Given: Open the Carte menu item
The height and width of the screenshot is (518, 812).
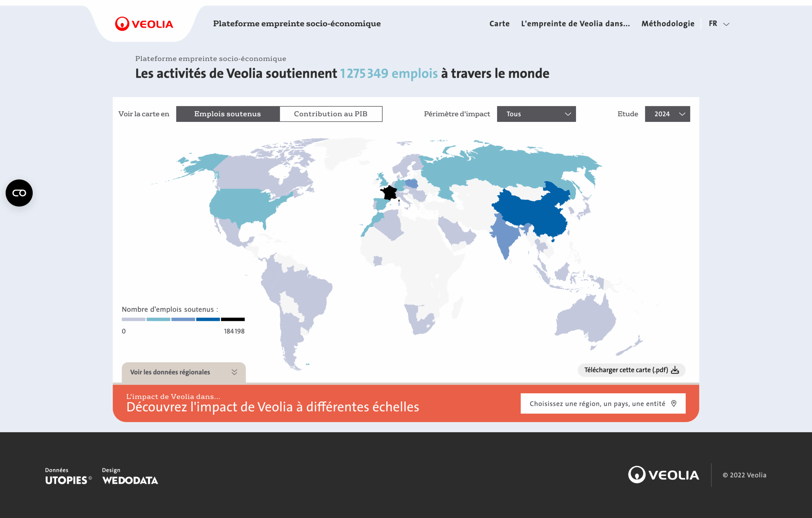Looking at the screenshot, I should pyautogui.click(x=499, y=23).
